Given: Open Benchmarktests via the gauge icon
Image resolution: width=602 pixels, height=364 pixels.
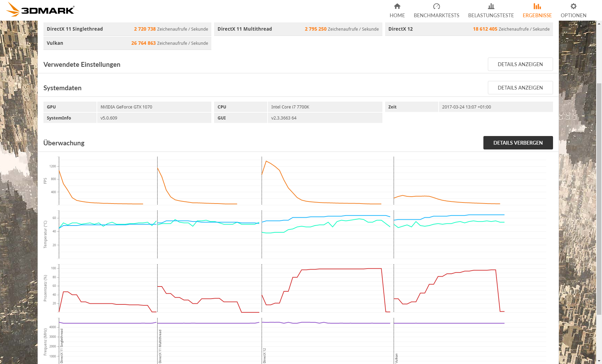Looking at the screenshot, I should (x=437, y=6).
